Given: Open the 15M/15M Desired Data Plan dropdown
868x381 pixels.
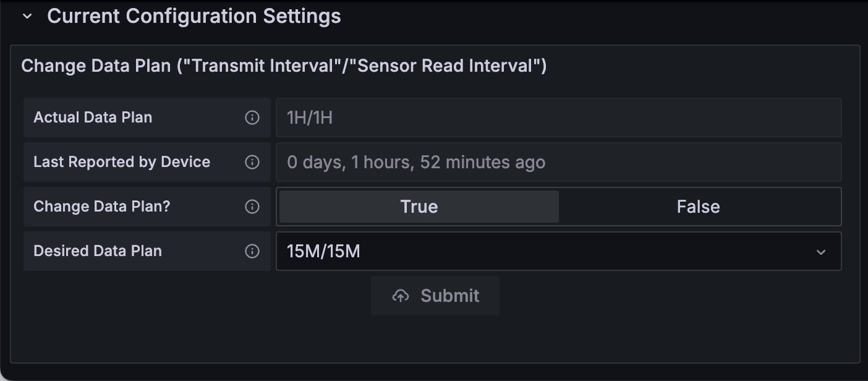Looking at the screenshot, I should coord(544,251).
